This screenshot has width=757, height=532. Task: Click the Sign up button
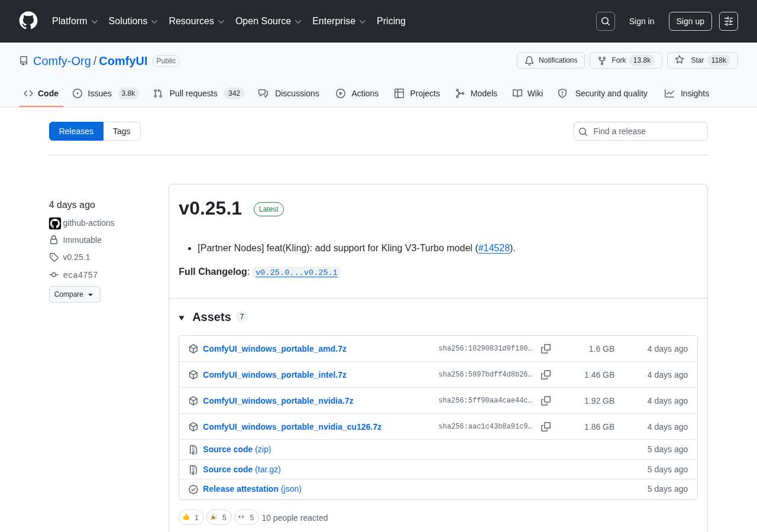click(x=690, y=21)
